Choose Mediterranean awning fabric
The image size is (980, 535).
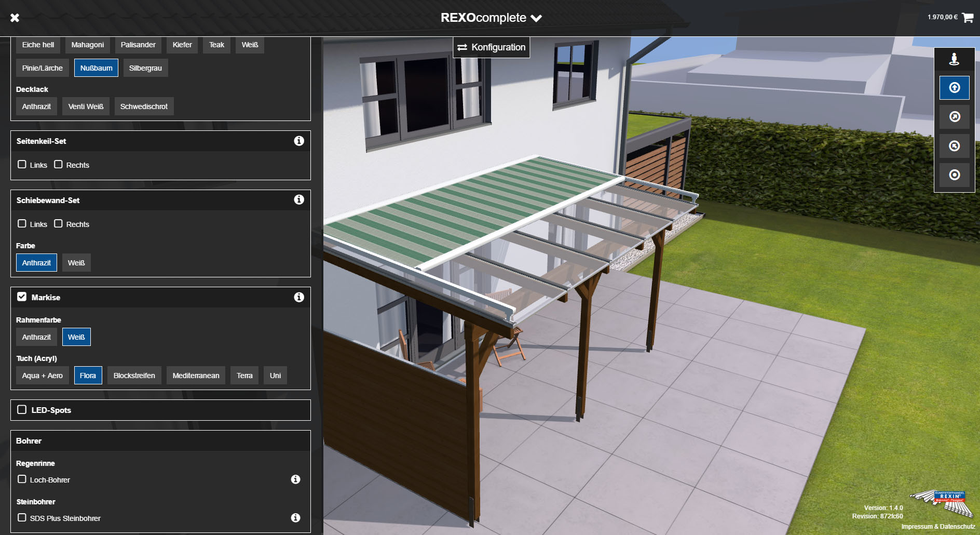click(196, 376)
